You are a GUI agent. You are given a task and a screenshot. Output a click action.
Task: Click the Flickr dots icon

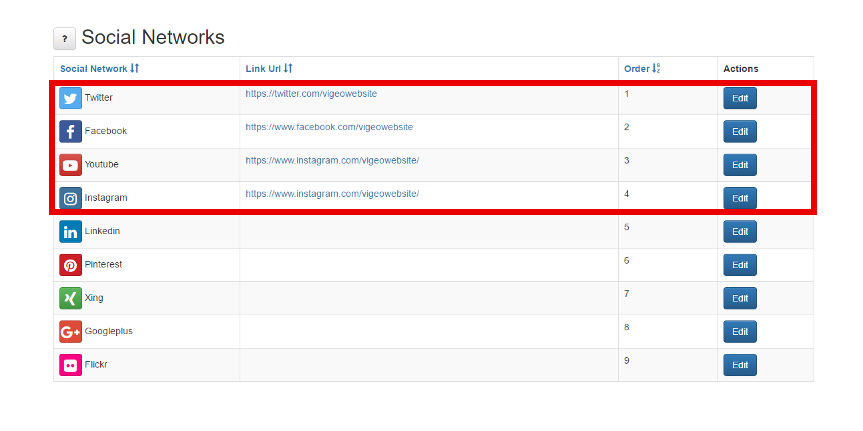pos(70,365)
